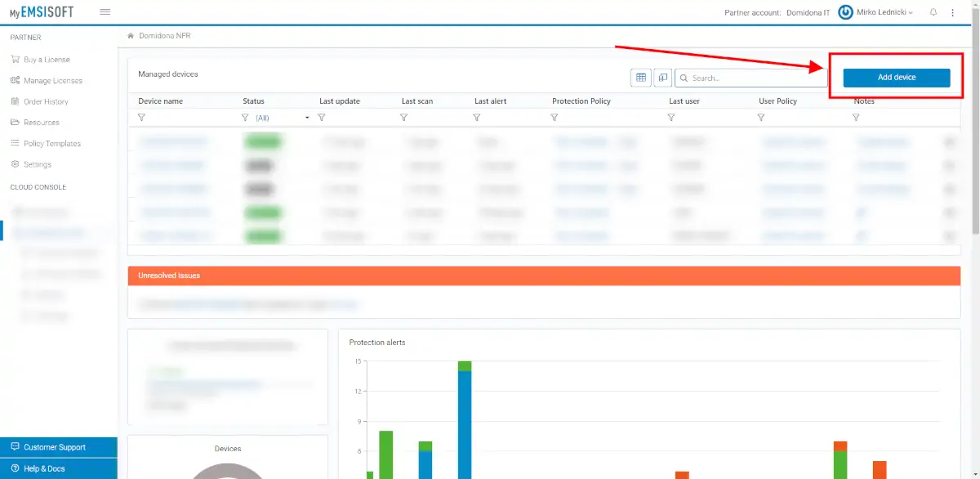Click the filter icon under Last update

322,118
